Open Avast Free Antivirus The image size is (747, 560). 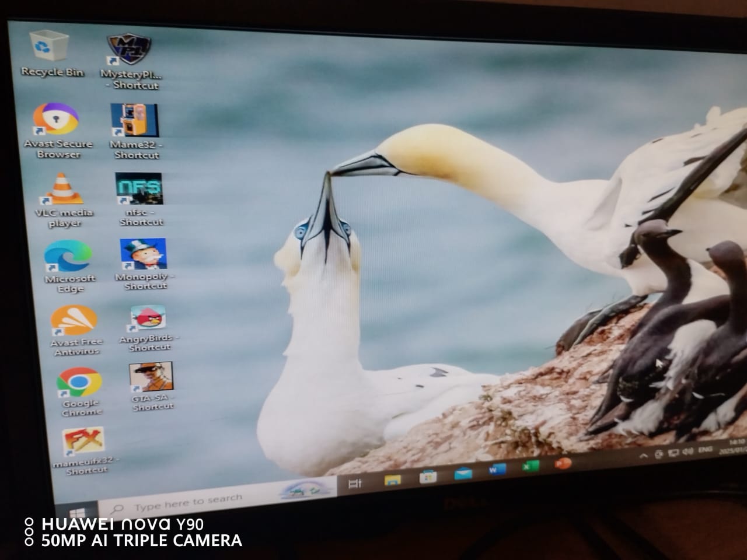(74, 321)
